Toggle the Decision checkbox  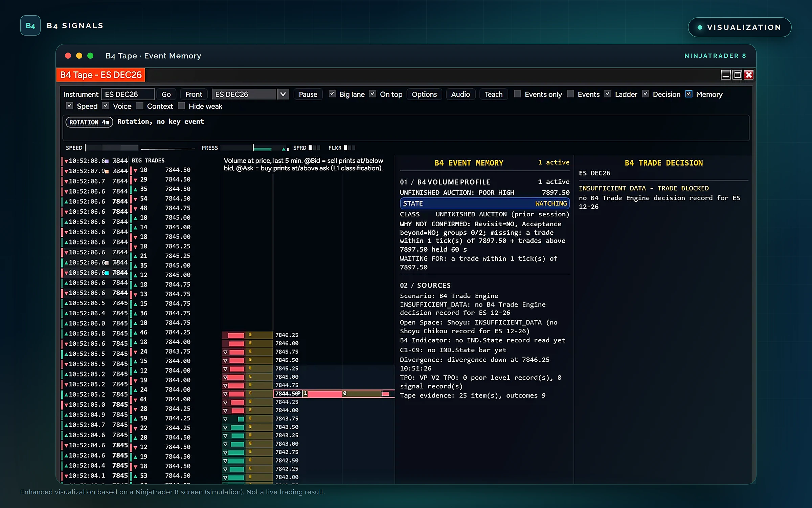[646, 94]
